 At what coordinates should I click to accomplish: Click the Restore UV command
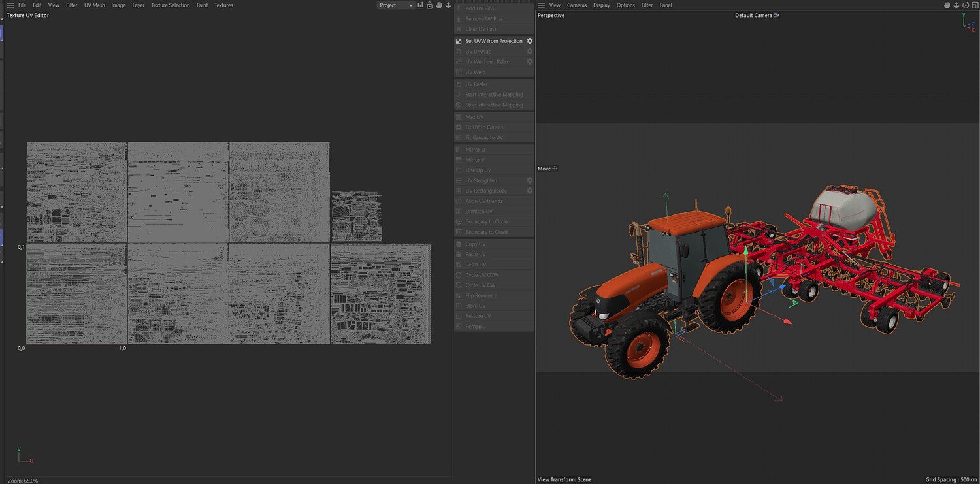[494, 317]
